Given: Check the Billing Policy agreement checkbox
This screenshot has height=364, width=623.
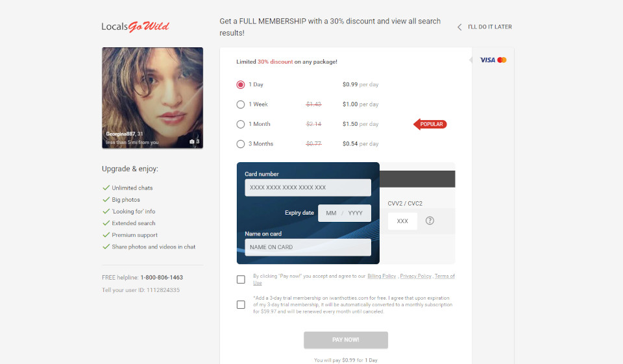Looking at the screenshot, I should [x=241, y=280].
